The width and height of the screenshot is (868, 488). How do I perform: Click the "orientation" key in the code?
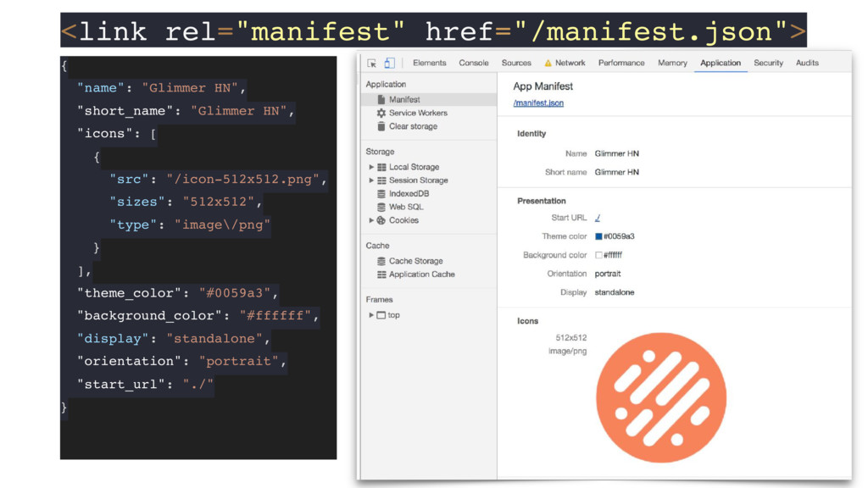(129, 361)
